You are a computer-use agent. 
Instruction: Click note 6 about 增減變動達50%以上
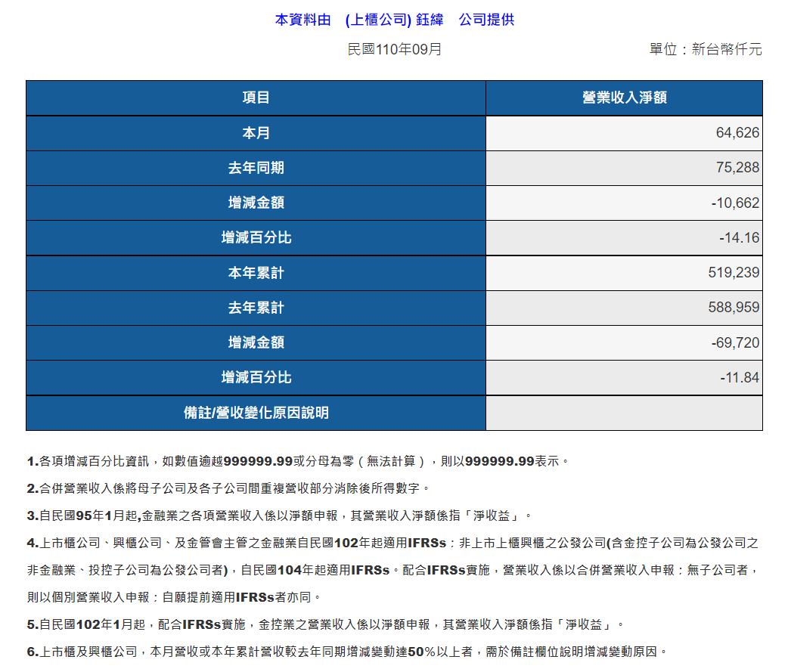click(x=347, y=652)
